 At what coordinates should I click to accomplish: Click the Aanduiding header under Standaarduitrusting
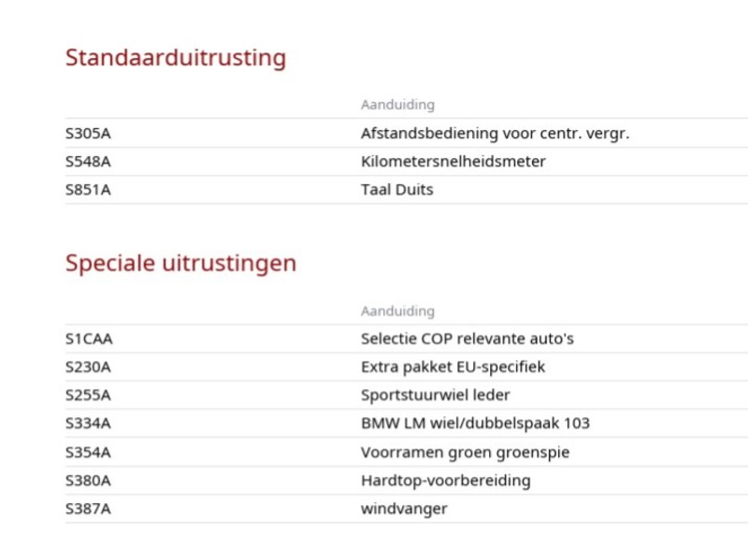click(x=398, y=105)
